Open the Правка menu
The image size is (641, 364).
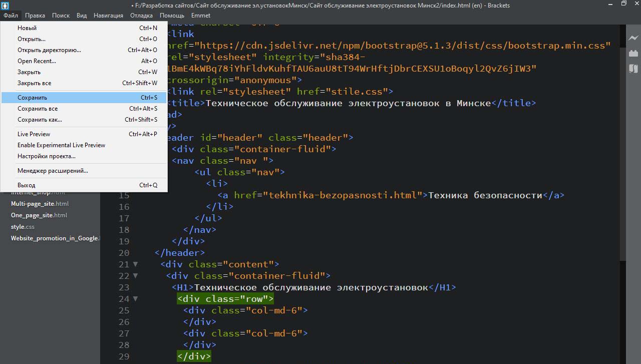click(35, 16)
